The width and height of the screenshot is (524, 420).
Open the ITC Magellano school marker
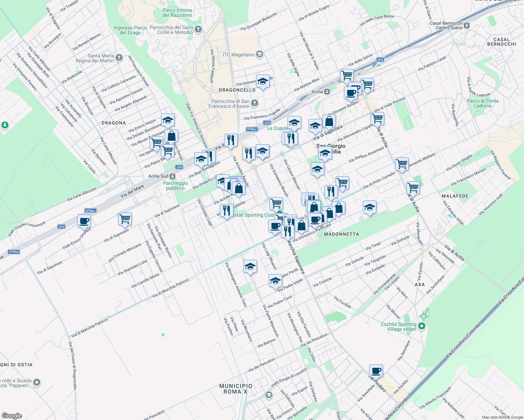click(259, 55)
